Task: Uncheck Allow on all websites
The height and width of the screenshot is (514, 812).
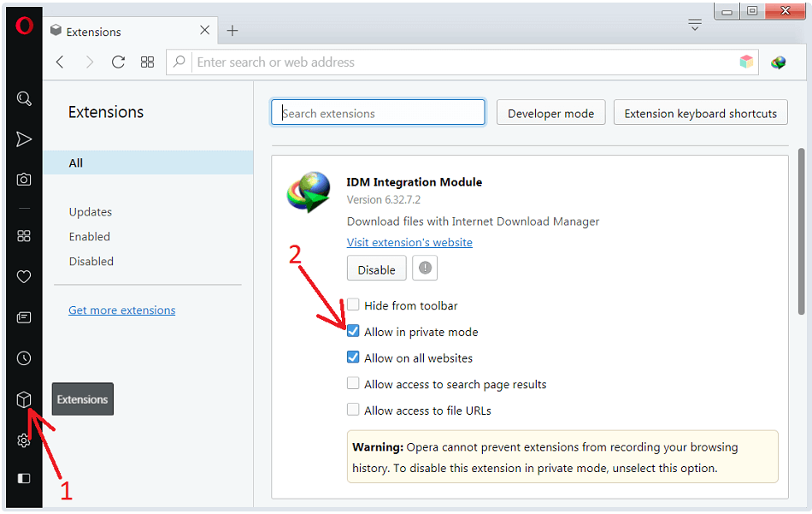Action: tap(353, 357)
